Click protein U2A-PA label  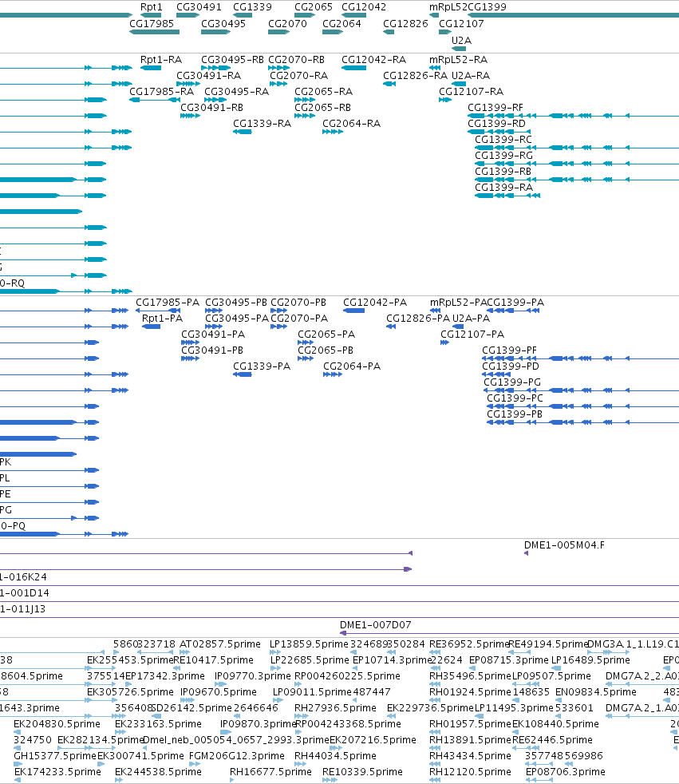click(x=472, y=319)
